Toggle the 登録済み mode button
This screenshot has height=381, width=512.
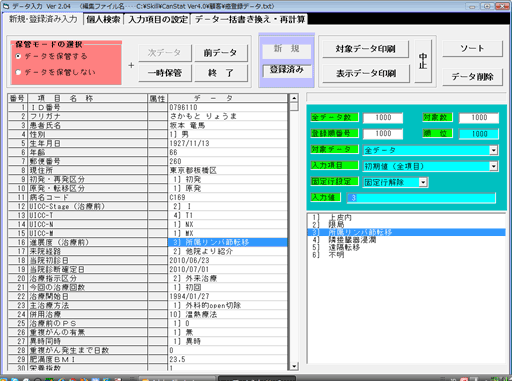[x=287, y=70]
